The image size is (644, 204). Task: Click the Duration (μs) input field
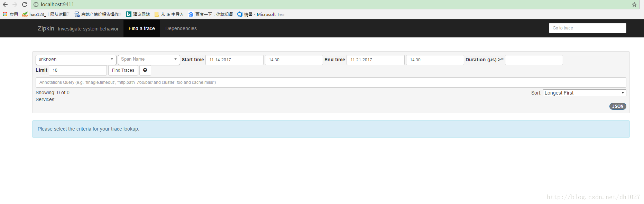[534, 60]
